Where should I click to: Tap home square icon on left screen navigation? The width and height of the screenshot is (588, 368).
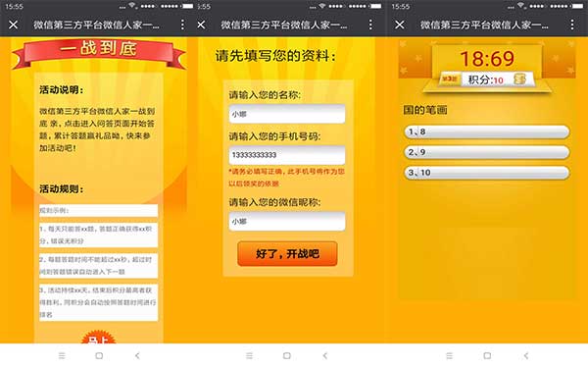99,355
